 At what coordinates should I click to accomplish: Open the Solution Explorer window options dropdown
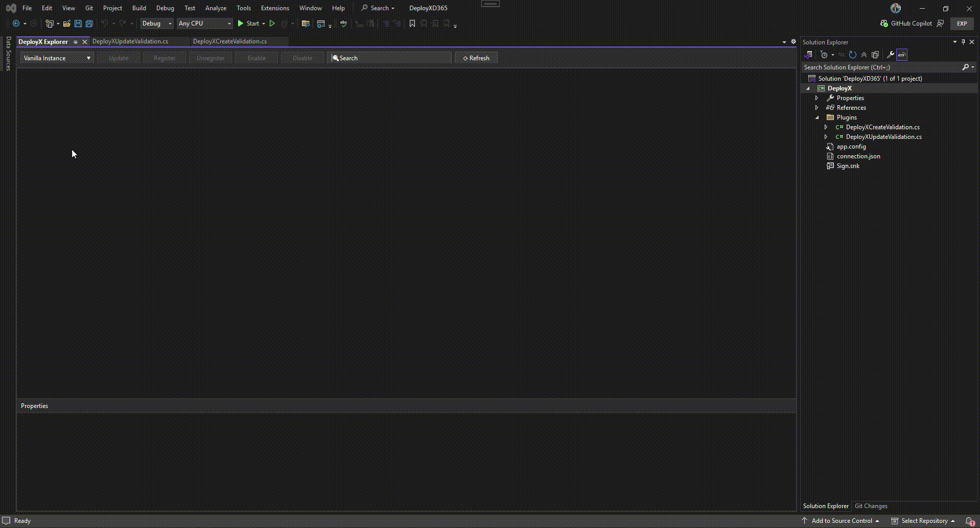click(x=954, y=42)
